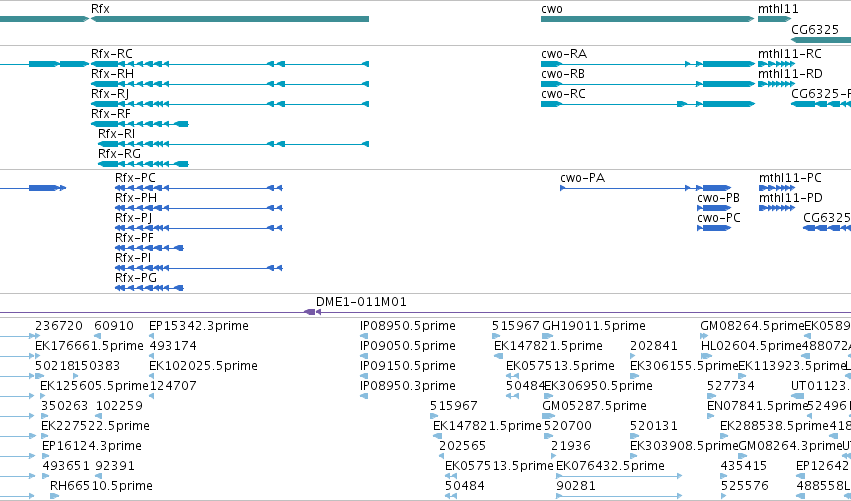
Task: Select EK303908.5prime EST
Action: (x=684, y=446)
